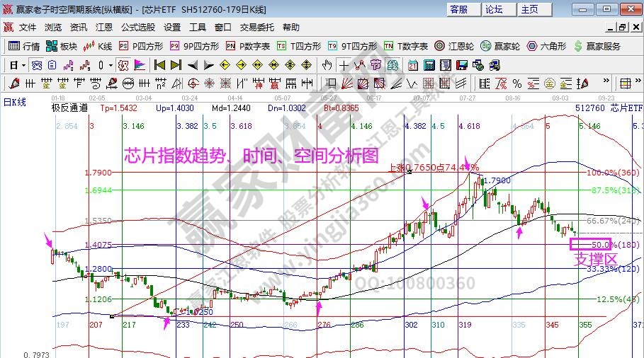Click the calculator icon in toolbar
Screen dimensions: 644x358
click(x=428, y=65)
